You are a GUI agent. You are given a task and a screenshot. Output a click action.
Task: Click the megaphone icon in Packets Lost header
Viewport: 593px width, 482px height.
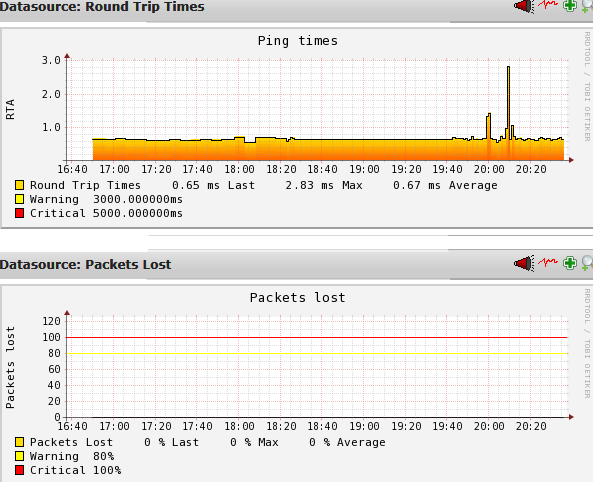pyautogui.click(x=524, y=263)
